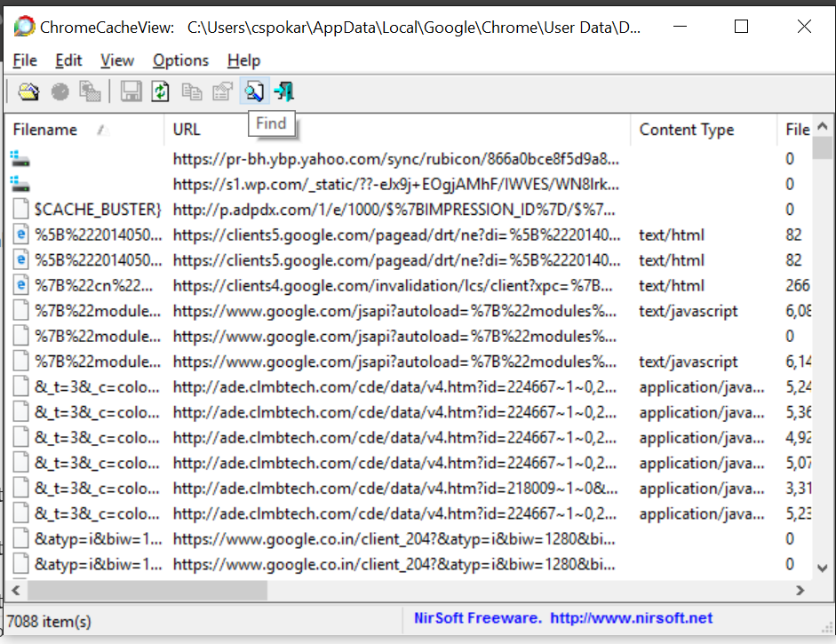This screenshot has width=836, height=644.
Task: Click the grey Stop toolbar icon
Action: pos(60,91)
